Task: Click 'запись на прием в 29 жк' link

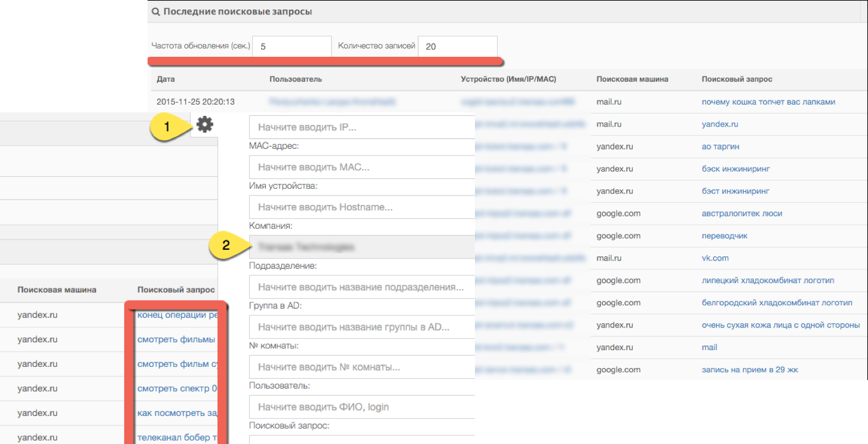Action: tap(750, 370)
